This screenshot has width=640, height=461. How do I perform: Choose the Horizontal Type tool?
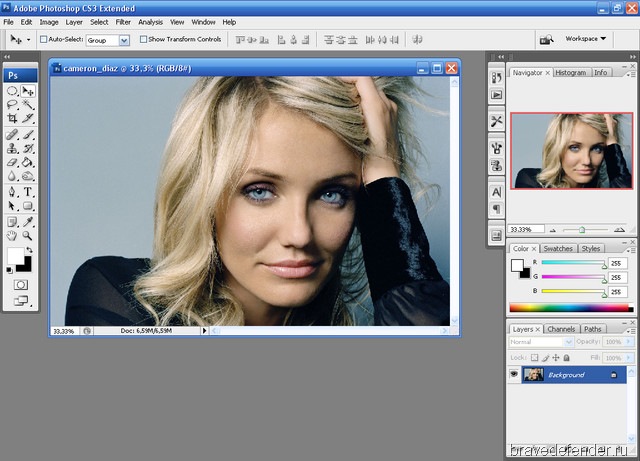pos(28,191)
